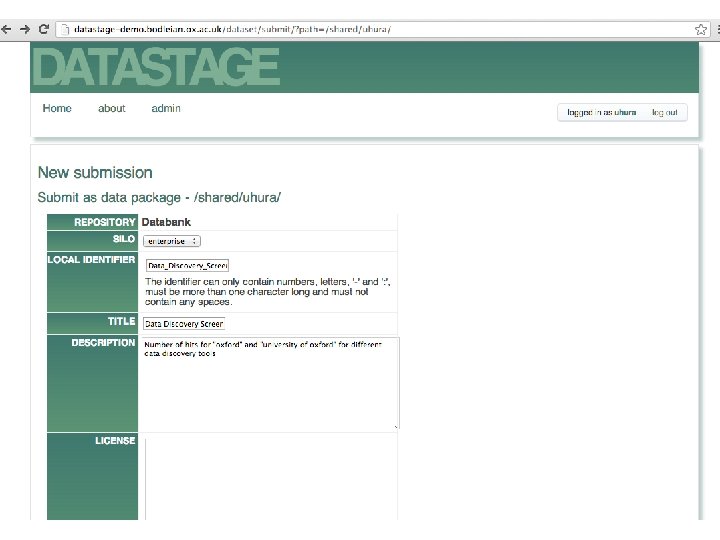This screenshot has width=720, height=540.
Task: Click the browser back arrow
Action: tap(6, 29)
